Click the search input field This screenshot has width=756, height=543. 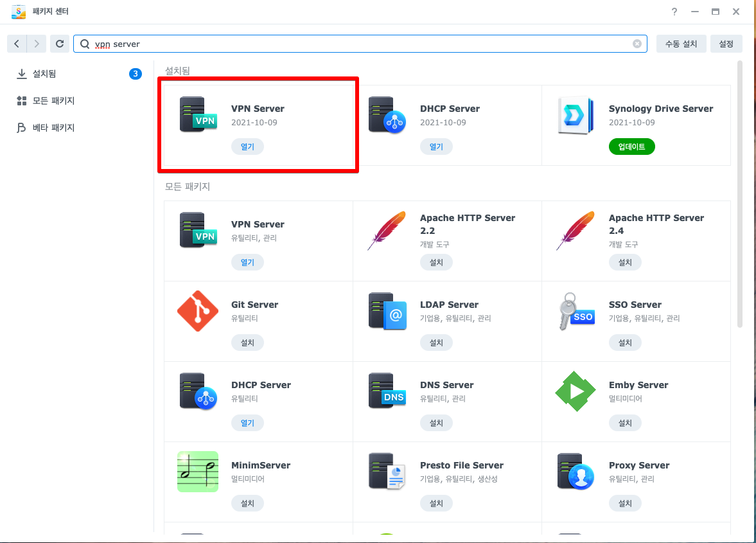pyautogui.click(x=360, y=44)
